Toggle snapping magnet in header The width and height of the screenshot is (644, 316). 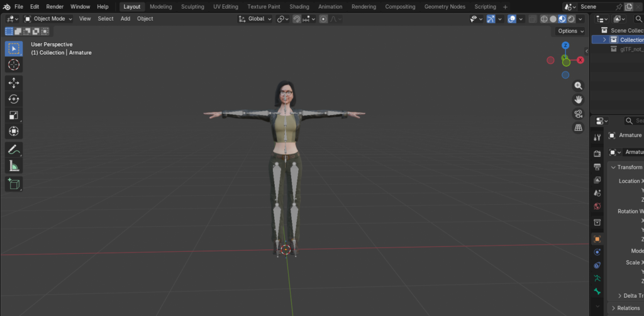297,19
